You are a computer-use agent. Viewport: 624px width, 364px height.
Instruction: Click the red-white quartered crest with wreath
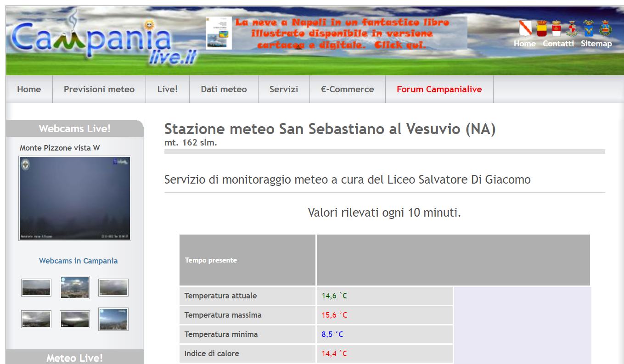click(x=572, y=28)
